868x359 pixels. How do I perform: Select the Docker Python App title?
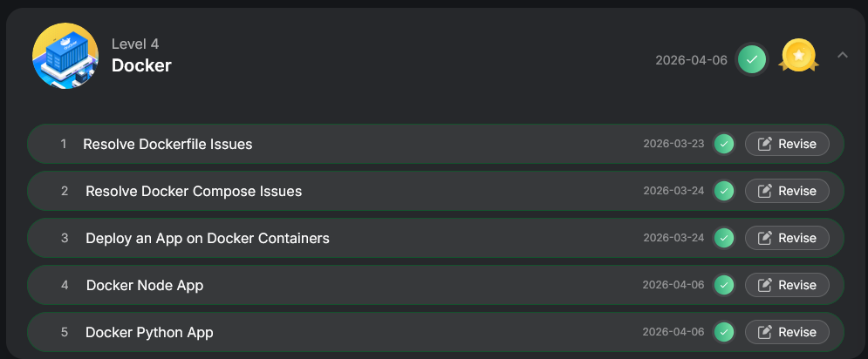(x=149, y=332)
